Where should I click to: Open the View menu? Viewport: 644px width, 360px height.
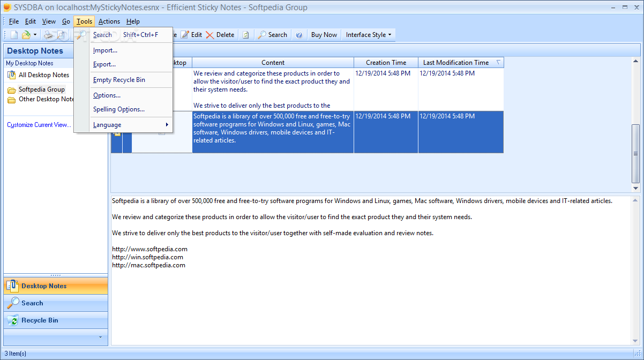tap(49, 21)
